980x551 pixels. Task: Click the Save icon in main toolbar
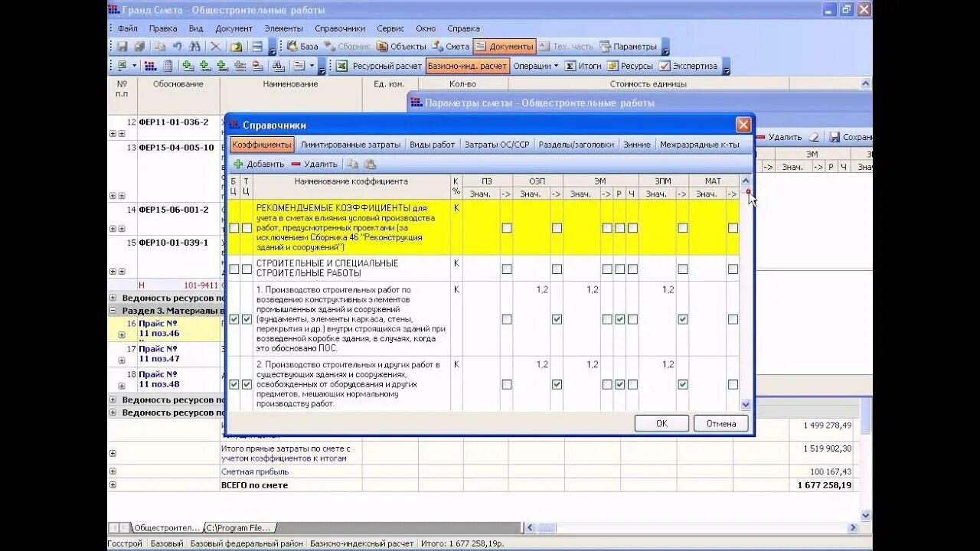click(122, 47)
